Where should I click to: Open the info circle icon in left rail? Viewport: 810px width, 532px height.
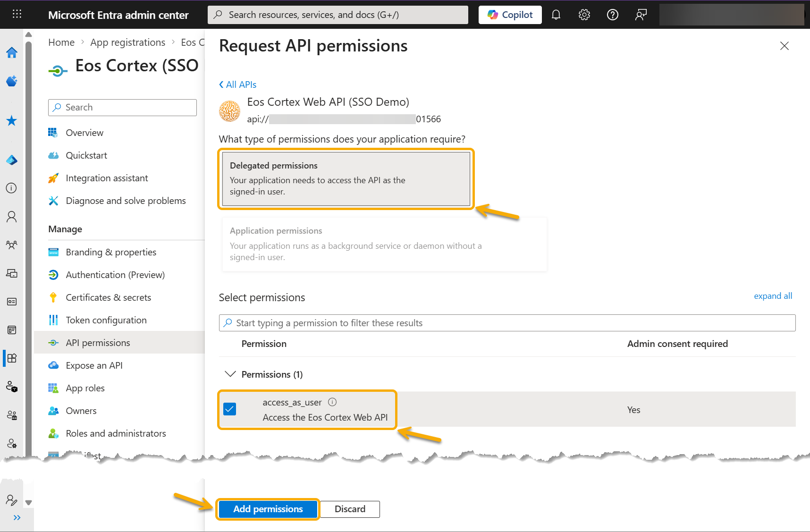[12, 188]
